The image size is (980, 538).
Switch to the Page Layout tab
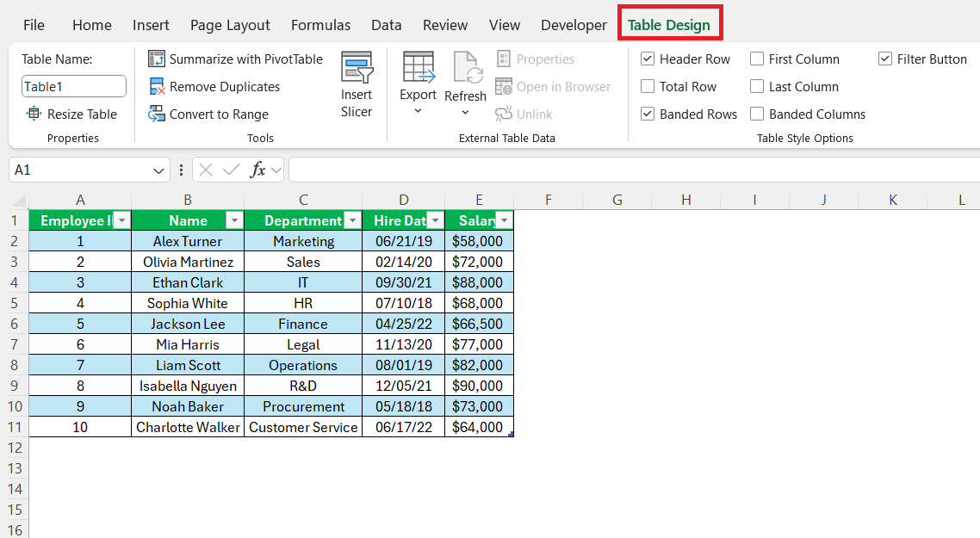(x=230, y=25)
